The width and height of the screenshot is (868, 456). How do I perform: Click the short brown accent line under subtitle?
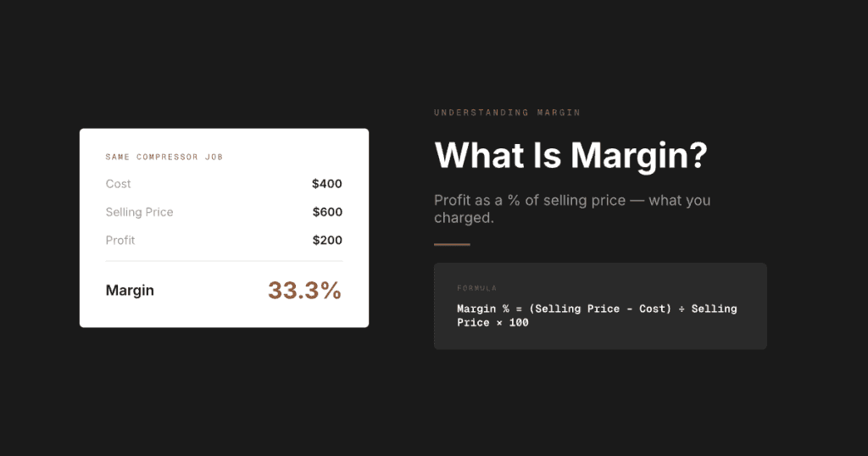(452, 244)
